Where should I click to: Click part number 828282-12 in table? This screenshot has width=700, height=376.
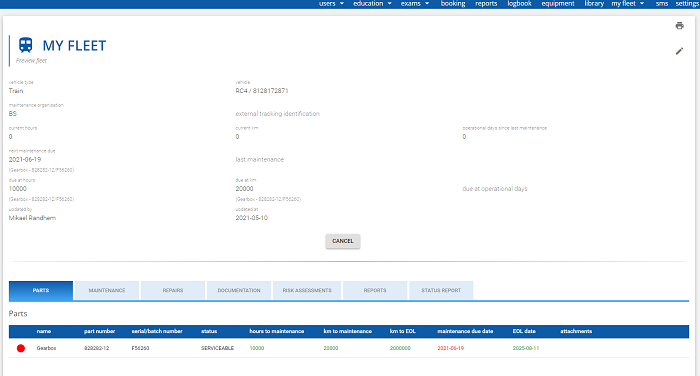(96, 348)
